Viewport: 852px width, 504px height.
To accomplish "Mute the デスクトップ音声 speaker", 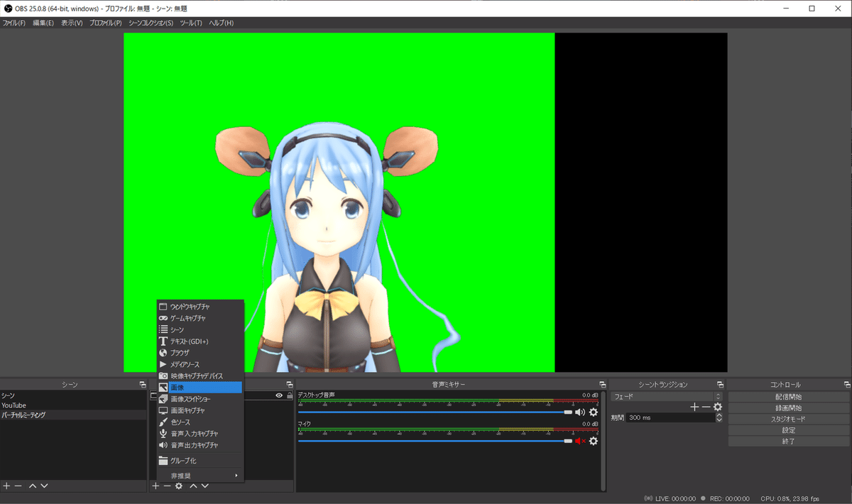I will click(x=580, y=412).
